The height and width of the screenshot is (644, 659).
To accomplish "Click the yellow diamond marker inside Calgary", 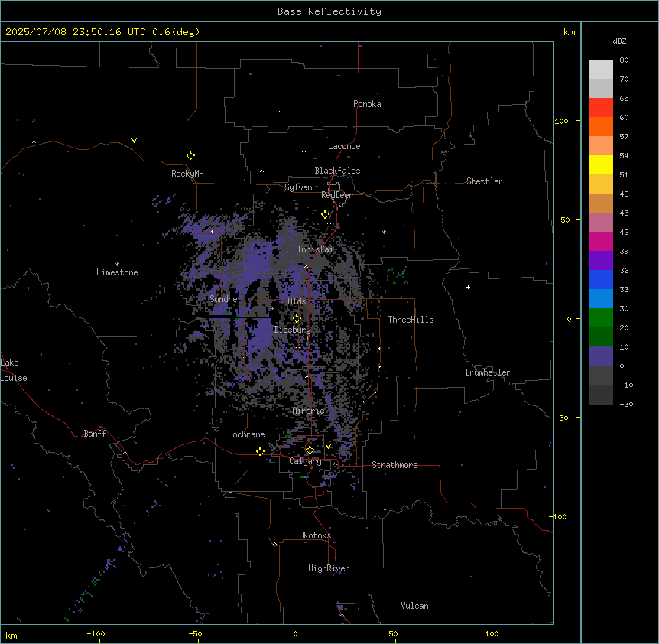I will click(310, 450).
